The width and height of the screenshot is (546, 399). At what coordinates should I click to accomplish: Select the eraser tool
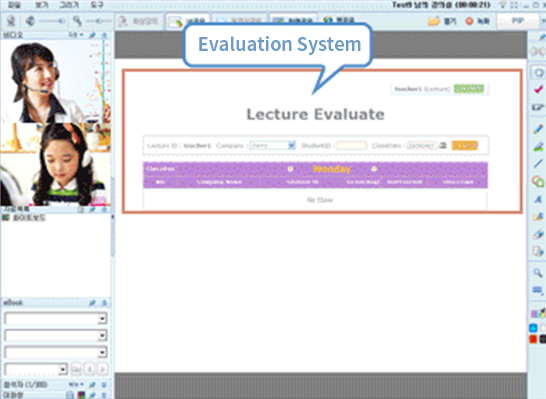pos(538,234)
